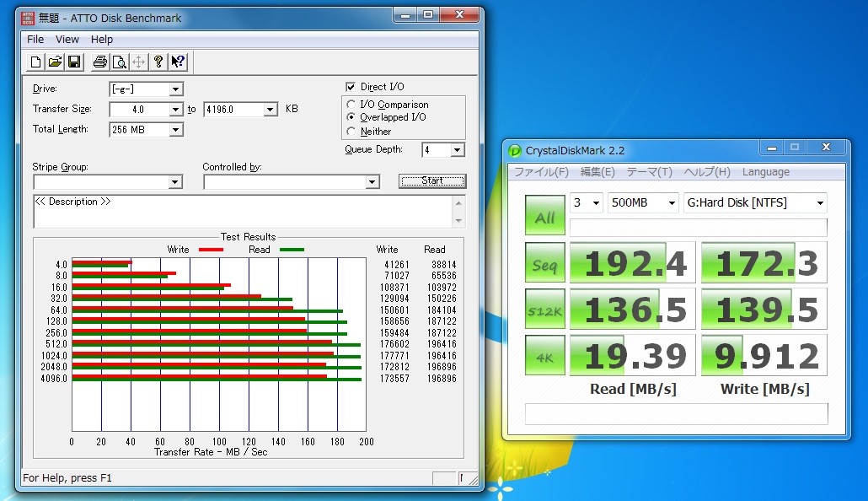The image size is (868, 501).
Task: Expand the Stripe Group dropdown
Action: pyautogui.click(x=175, y=182)
